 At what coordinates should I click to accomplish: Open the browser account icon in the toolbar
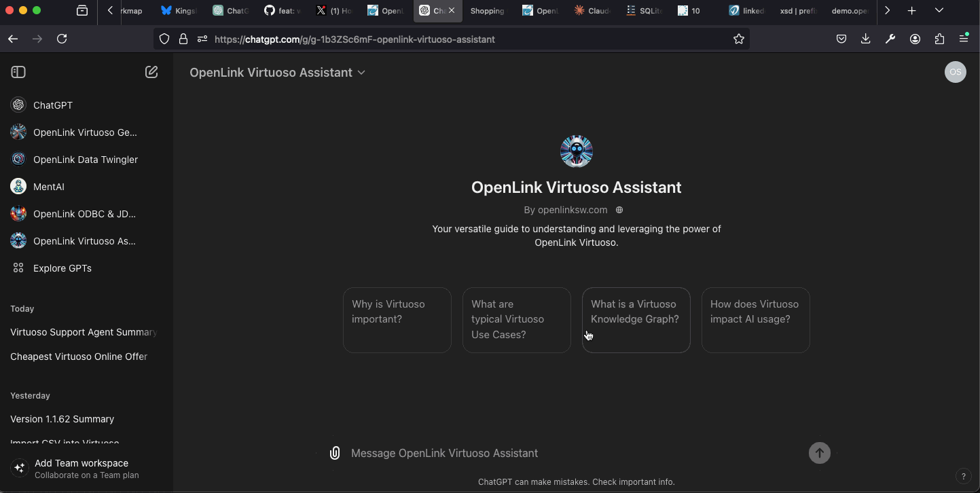[915, 39]
